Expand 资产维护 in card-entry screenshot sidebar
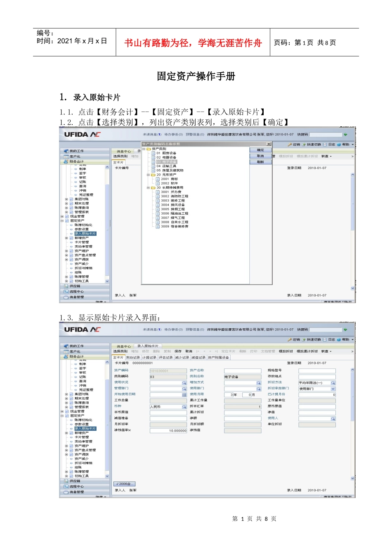392x555 pixels. 66,446
